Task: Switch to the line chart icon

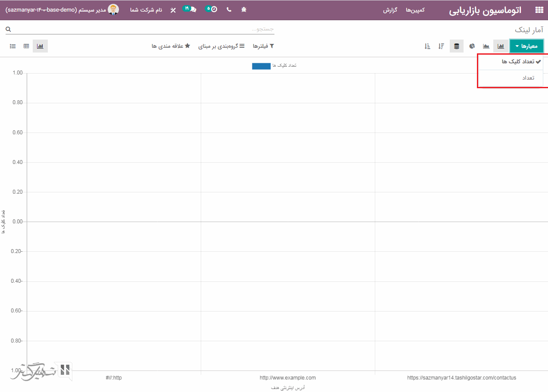Action: tap(486, 46)
